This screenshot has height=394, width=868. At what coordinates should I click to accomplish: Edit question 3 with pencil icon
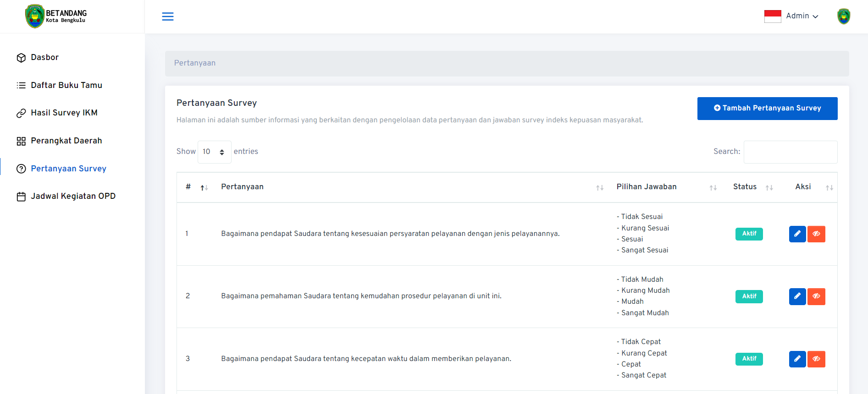coord(797,359)
